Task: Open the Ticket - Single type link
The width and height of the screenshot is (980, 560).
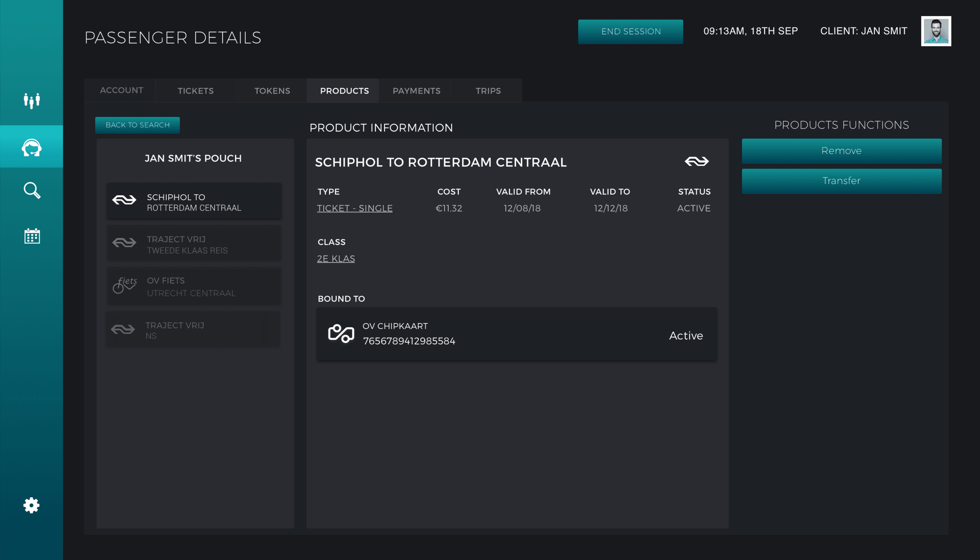Action: click(x=354, y=208)
